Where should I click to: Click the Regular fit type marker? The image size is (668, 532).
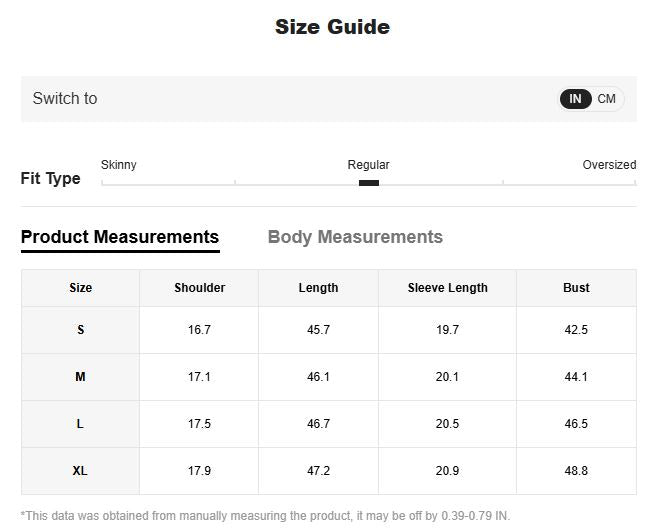pos(369,183)
